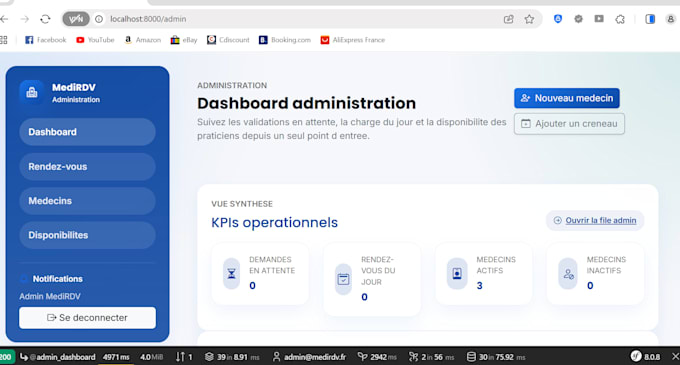The image size is (680, 365).
Task: Open the Twig 2942 ms panel
Action: click(x=377, y=357)
